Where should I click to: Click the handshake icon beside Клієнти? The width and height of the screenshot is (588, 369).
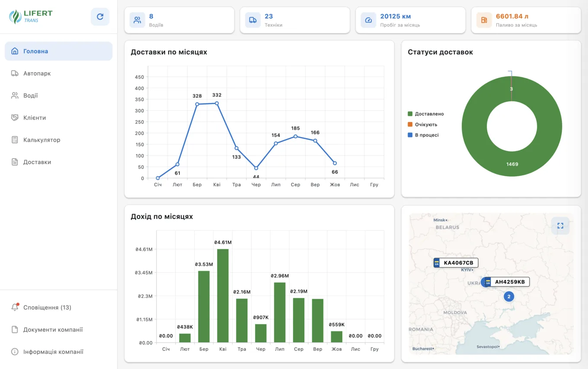point(15,118)
